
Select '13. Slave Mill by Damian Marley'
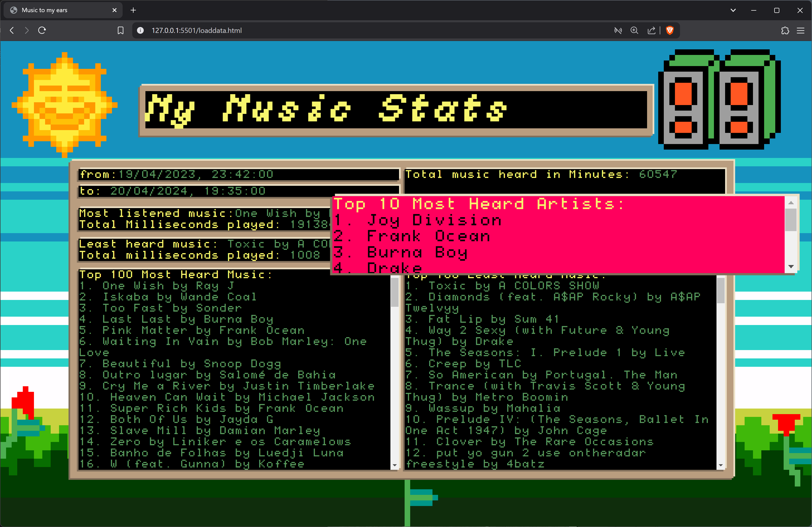click(x=199, y=431)
